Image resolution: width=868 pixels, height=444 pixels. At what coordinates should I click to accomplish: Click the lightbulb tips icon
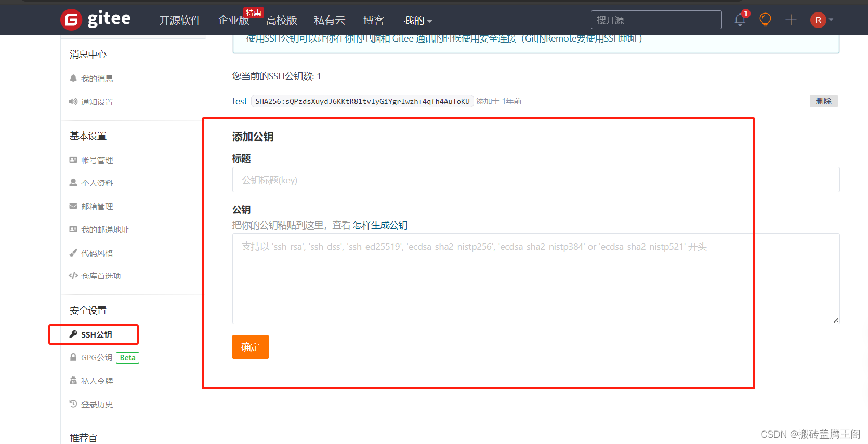pyautogui.click(x=765, y=20)
